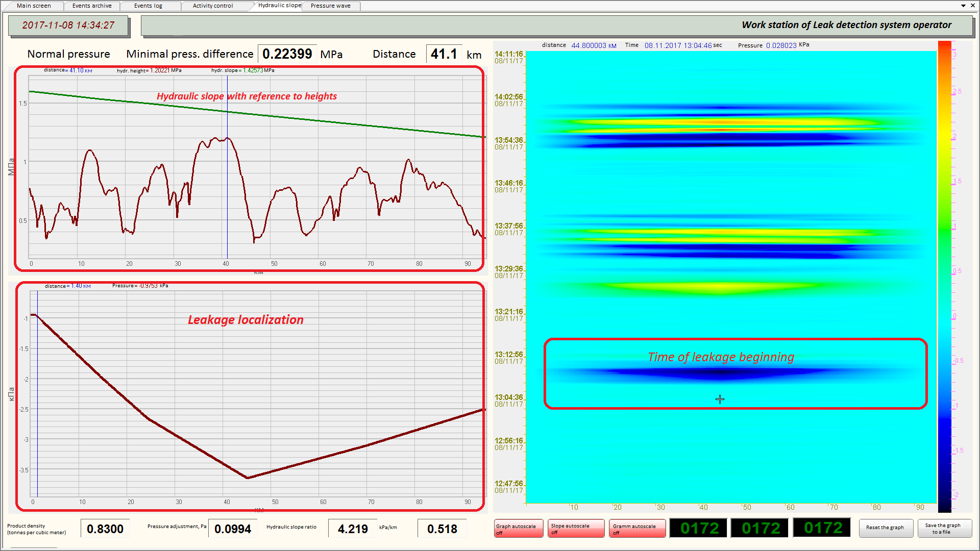Click the tab close X at top right
Image resolution: width=980 pixels, height=551 pixels.
[972, 6]
